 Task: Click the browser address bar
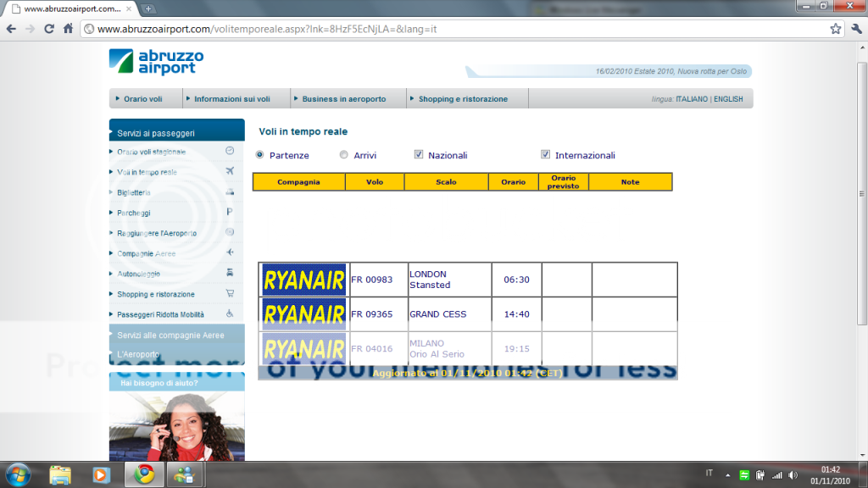458,29
